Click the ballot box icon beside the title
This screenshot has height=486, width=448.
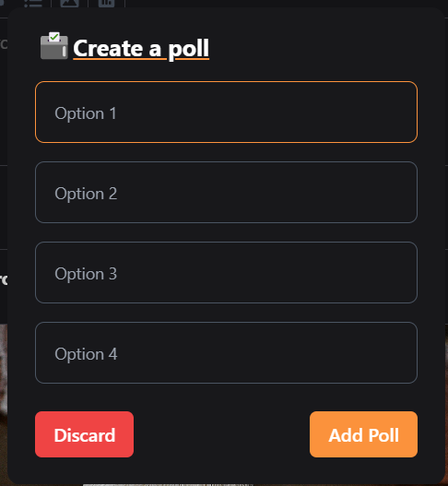tap(54, 45)
